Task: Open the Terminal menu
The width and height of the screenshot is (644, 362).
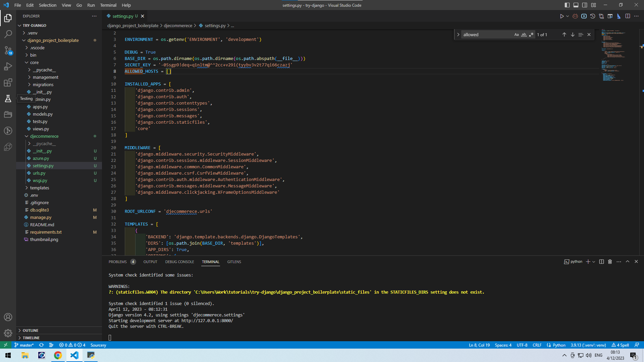Action: point(108,5)
